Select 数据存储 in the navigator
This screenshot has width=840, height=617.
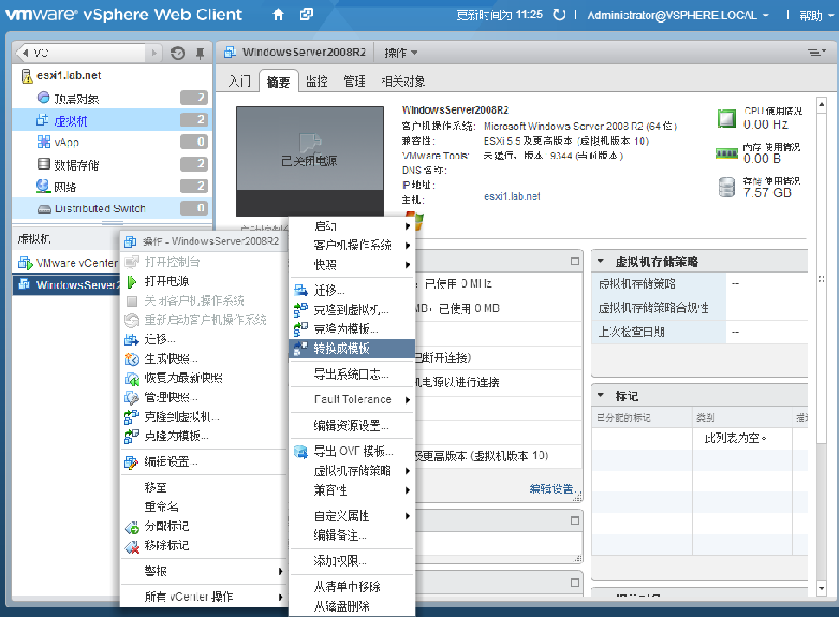(x=112, y=165)
